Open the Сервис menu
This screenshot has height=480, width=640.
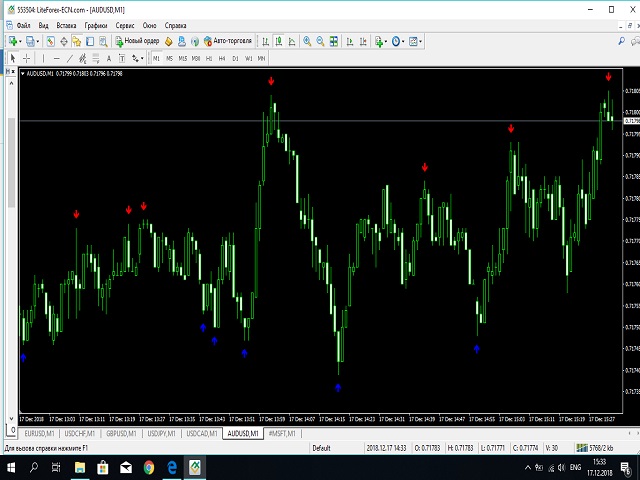(125, 25)
